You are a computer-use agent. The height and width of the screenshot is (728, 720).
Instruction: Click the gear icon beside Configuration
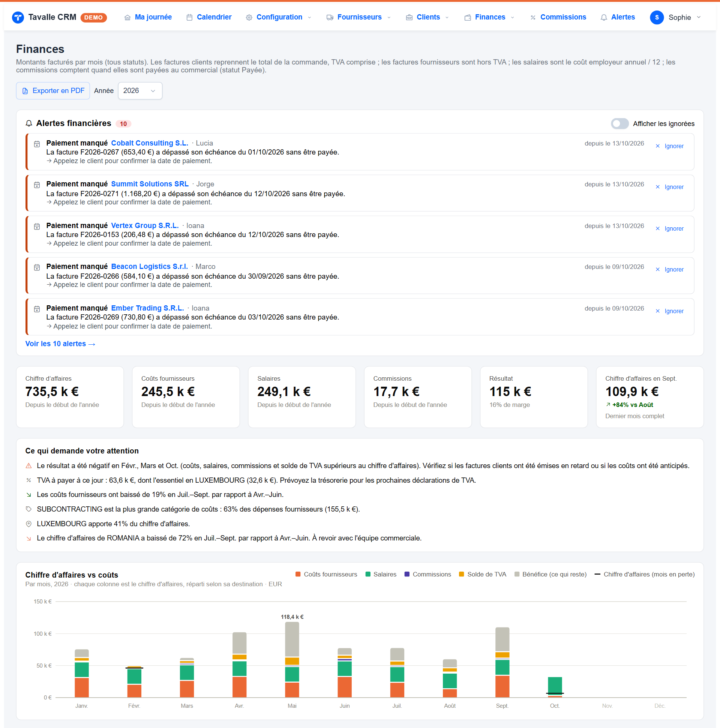coord(249,18)
